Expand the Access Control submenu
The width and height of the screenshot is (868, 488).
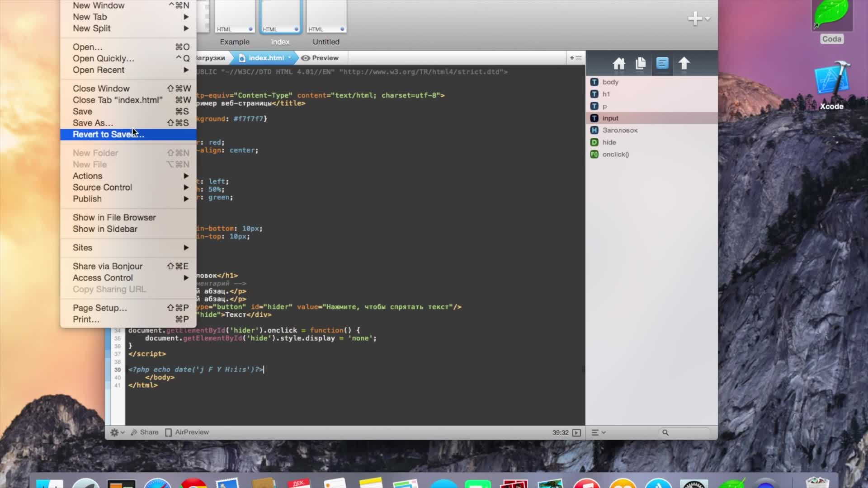click(128, 277)
